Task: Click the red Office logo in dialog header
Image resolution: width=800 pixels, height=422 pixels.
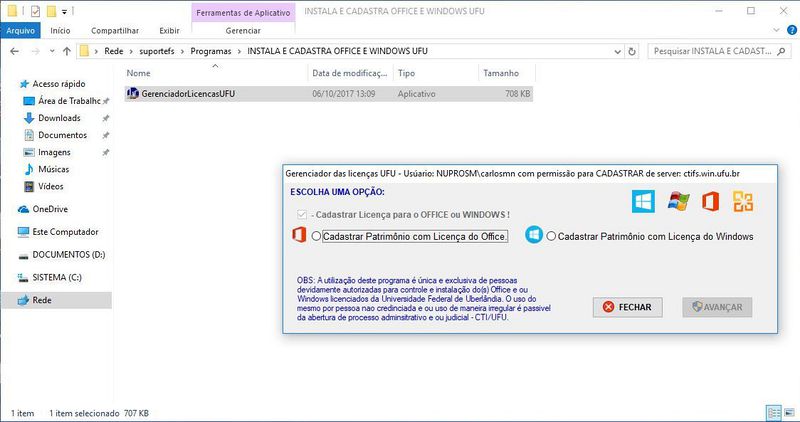Action: point(710,201)
